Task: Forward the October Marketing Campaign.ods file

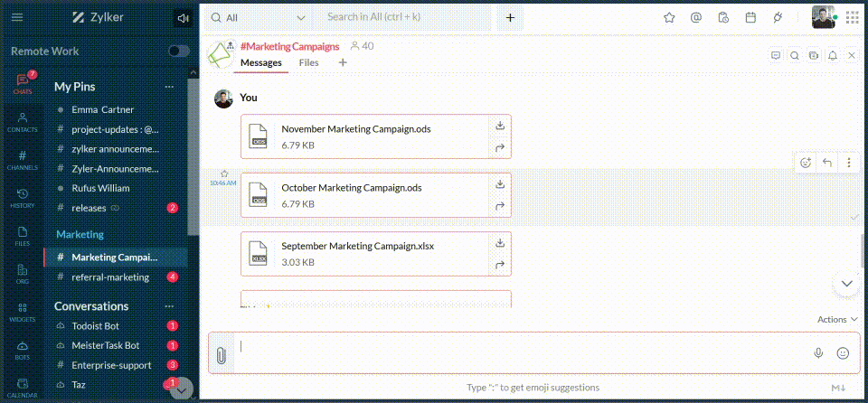Action: pos(499,206)
